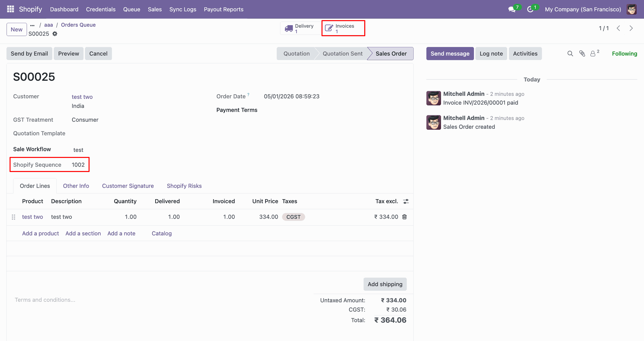
Task: Open the apps grid menu icon
Action: coord(10,9)
